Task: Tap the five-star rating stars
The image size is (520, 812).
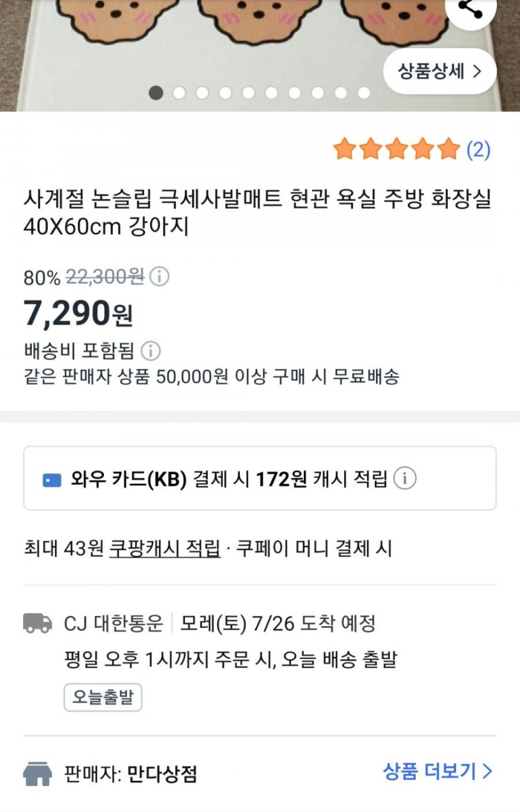Action: (x=396, y=149)
